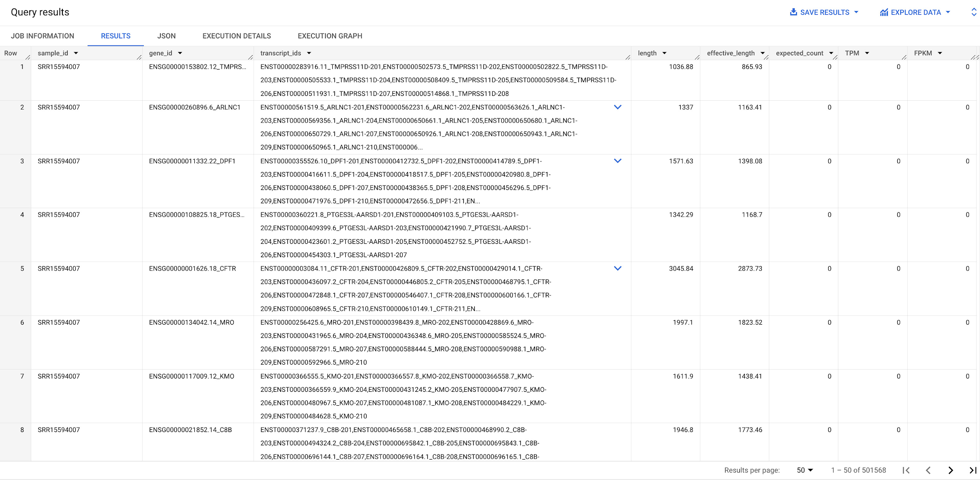This screenshot has width=980, height=481.
Task: Select gene_id cell ENSG00000021852.14_C8B
Action: 191,430
